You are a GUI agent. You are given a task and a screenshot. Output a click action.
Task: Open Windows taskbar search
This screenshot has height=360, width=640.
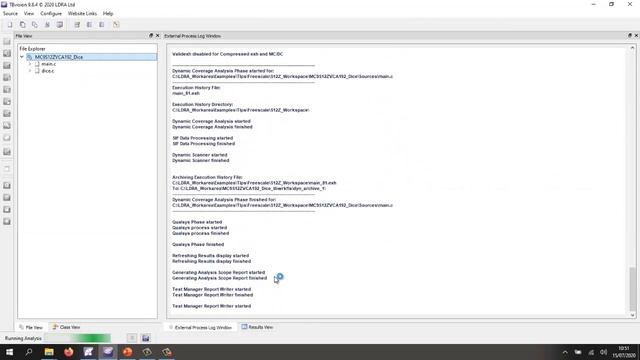pyautogui.click(x=29, y=352)
